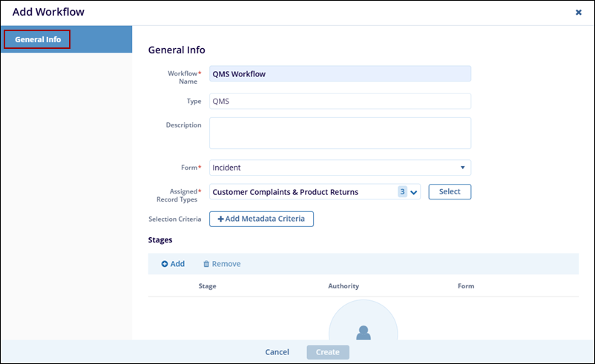Click the Workflow Name input field
The width and height of the screenshot is (595, 364).
pyautogui.click(x=340, y=74)
